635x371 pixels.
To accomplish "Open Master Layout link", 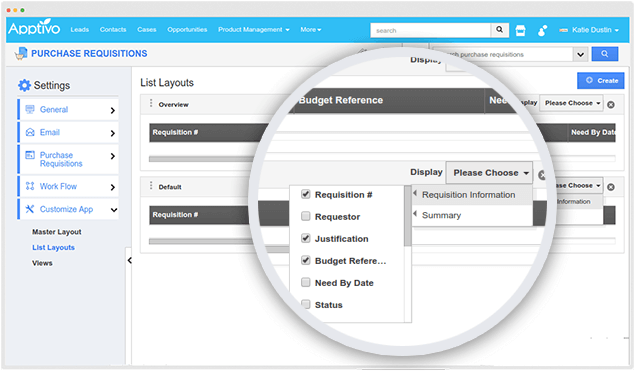I will [57, 232].
